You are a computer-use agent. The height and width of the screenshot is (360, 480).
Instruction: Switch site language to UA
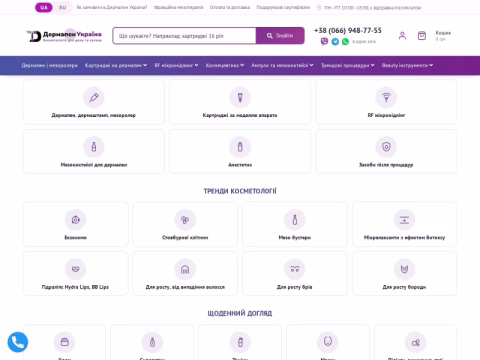pyautogui.click(x=44, y=7)
